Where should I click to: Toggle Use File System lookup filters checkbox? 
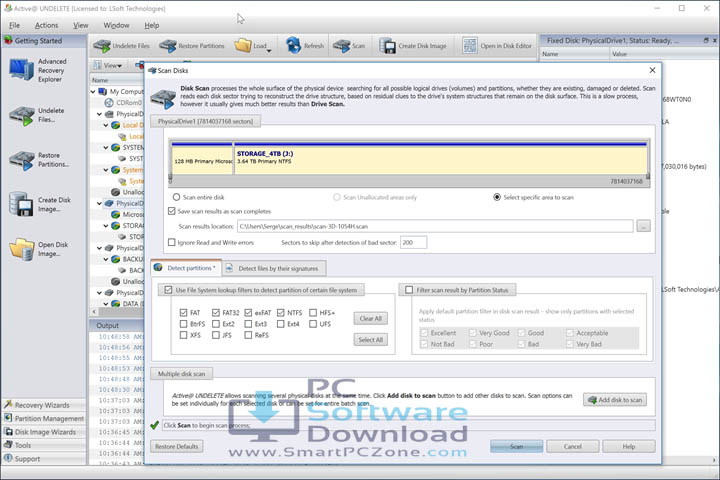[x=168, y=290]
